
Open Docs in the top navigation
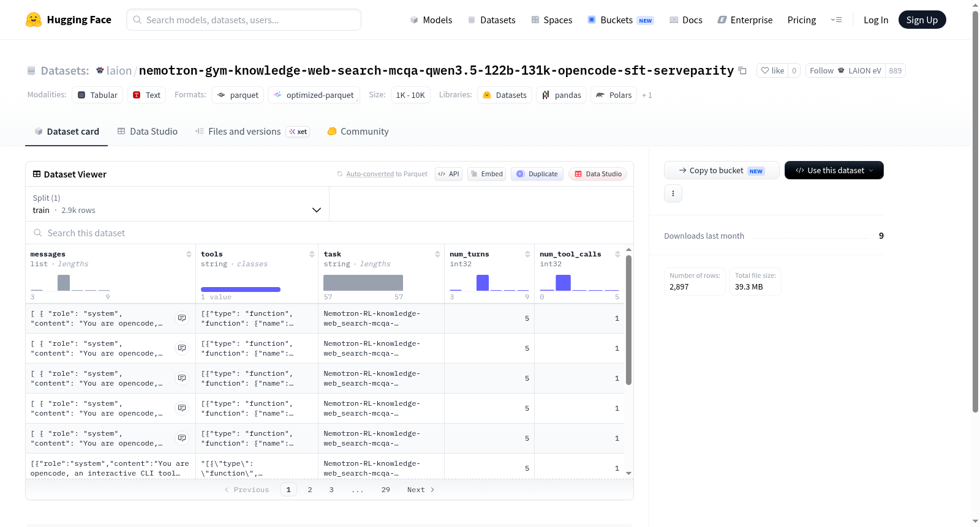(685, 20)
